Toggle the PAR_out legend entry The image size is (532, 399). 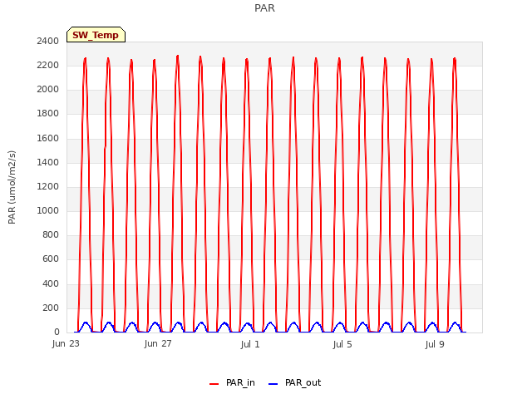tap(294, 383)
